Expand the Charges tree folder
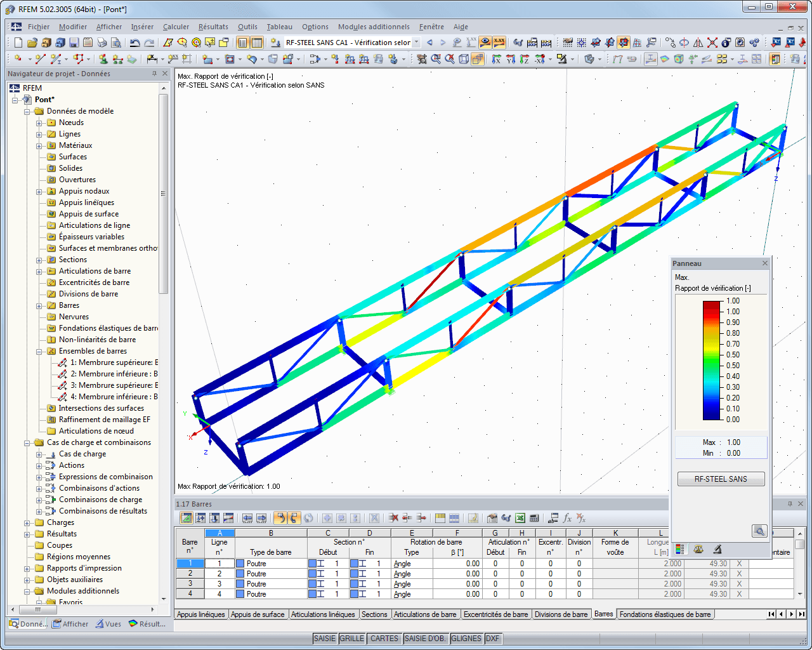 27,522
